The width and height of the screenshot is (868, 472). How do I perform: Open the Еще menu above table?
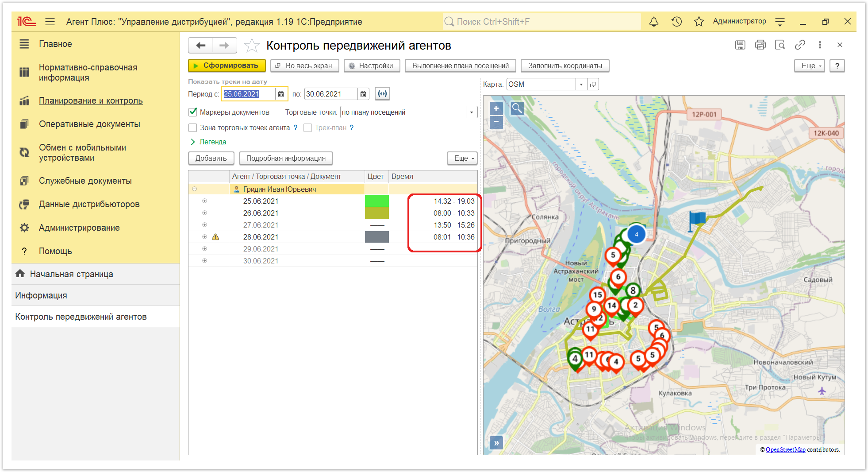462,158
